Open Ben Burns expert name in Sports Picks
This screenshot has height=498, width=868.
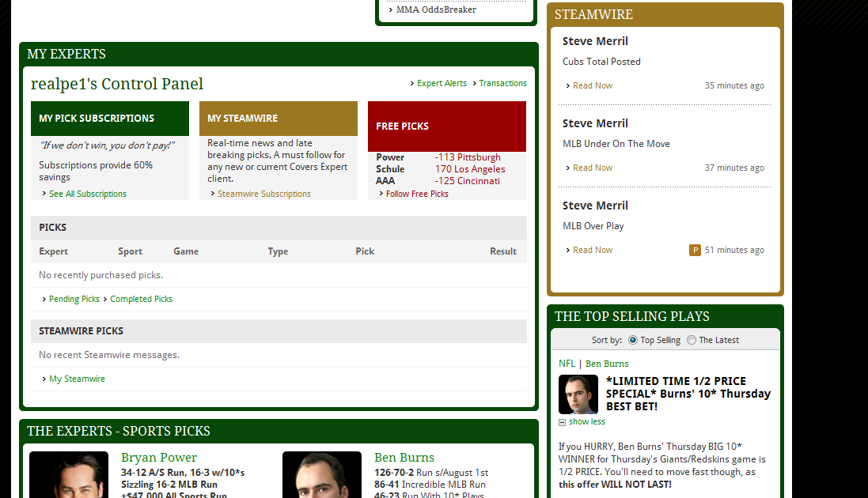(404, 458)
